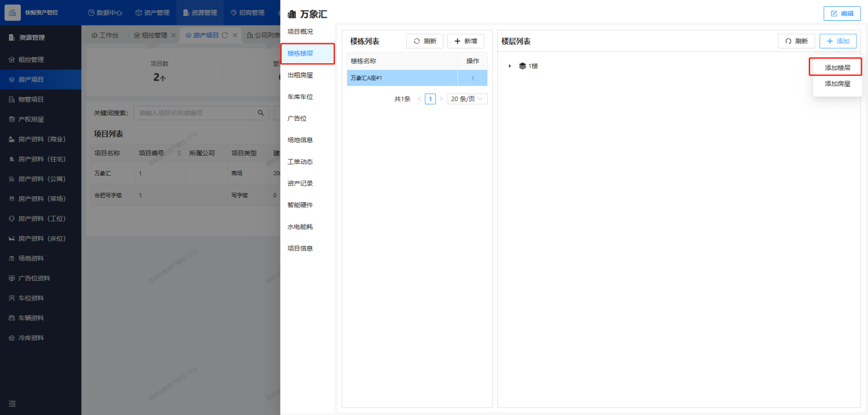Open 房产资料（床位） in the sidebar
The image size is (868, 415).
(x=41, y=238)
